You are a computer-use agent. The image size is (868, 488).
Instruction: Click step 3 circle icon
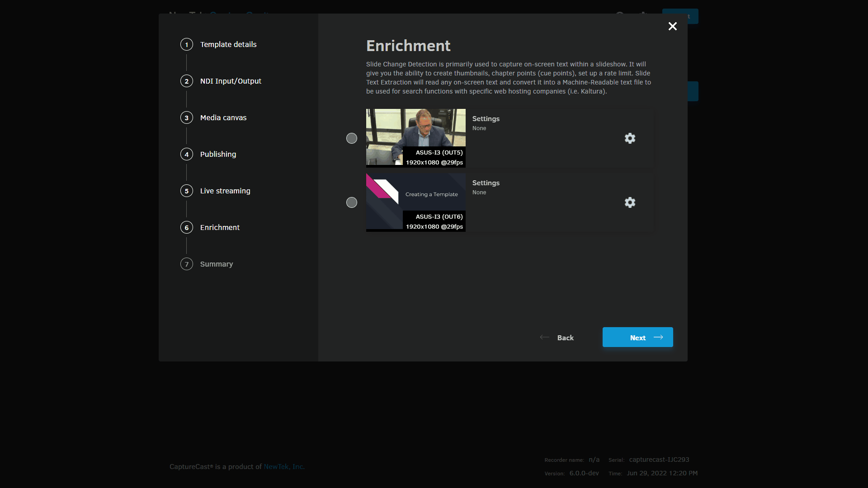(x=186, y=117)
